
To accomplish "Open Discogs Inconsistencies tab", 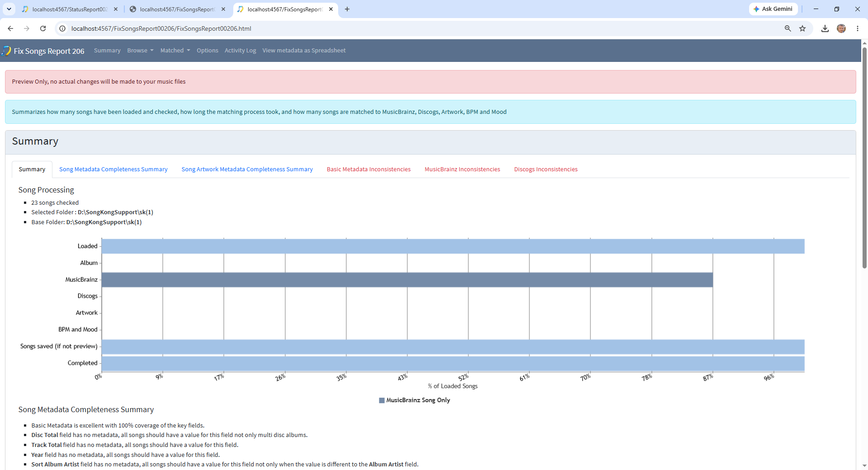I will click(x=546, y=169).
